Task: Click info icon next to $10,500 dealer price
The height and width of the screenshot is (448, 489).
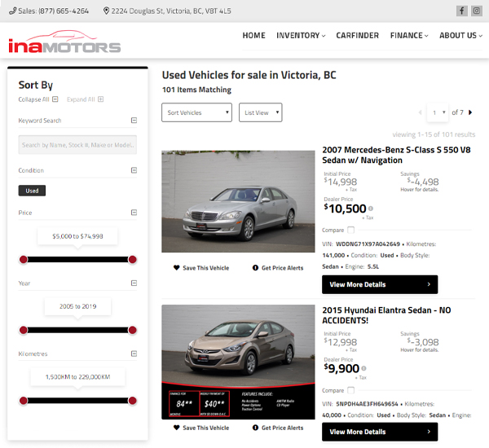Action: pyautogui.click(x=371, y=209)
